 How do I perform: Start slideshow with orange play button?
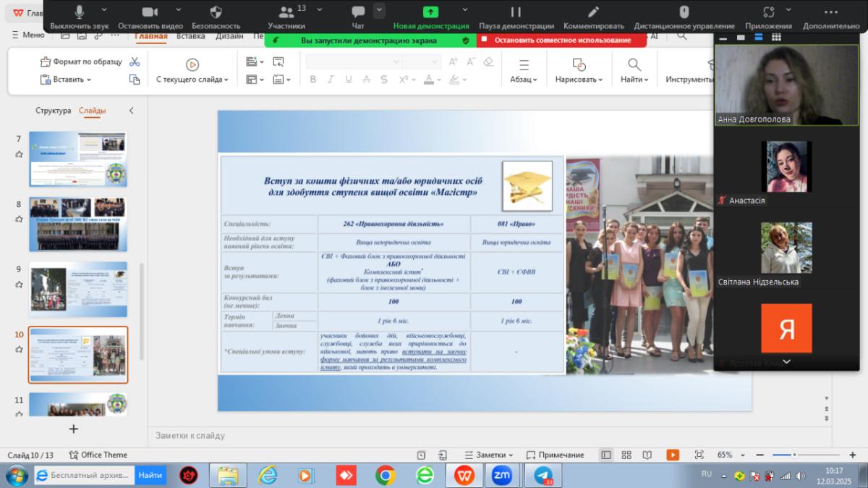pos(673,455)
